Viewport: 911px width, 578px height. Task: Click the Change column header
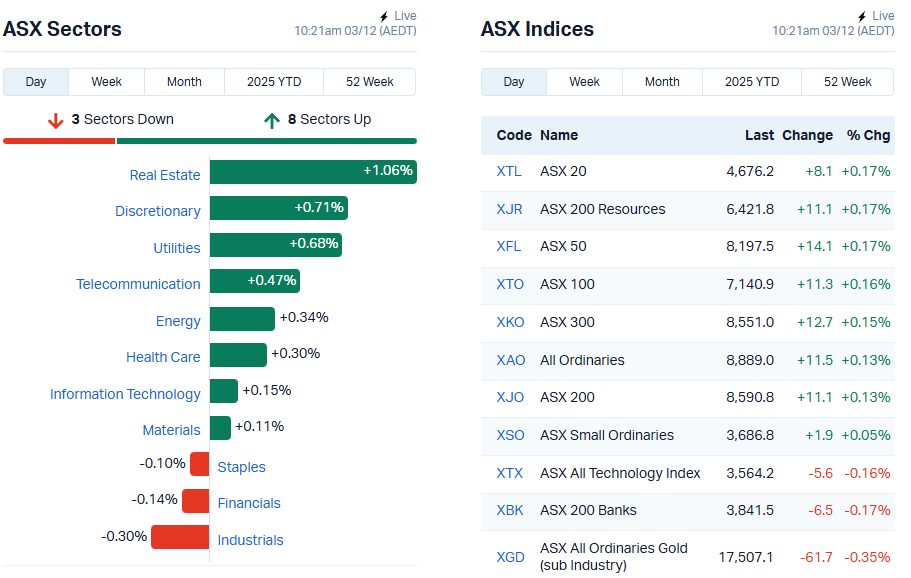[808, 135]
